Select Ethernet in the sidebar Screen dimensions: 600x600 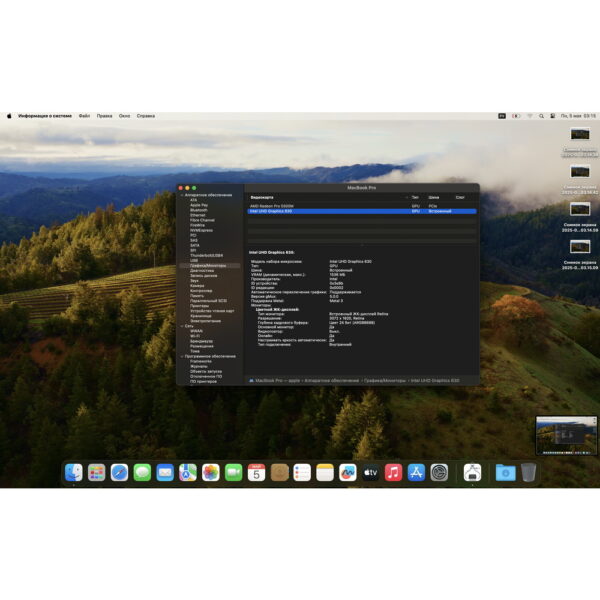[x=198, y=215]
